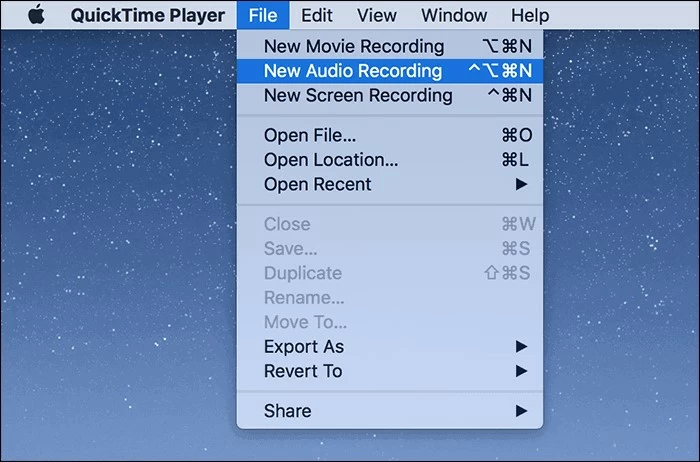The image size is (700, 462).
Task: Expand the Open Recent submenu
Action: (x=317, y=185)
